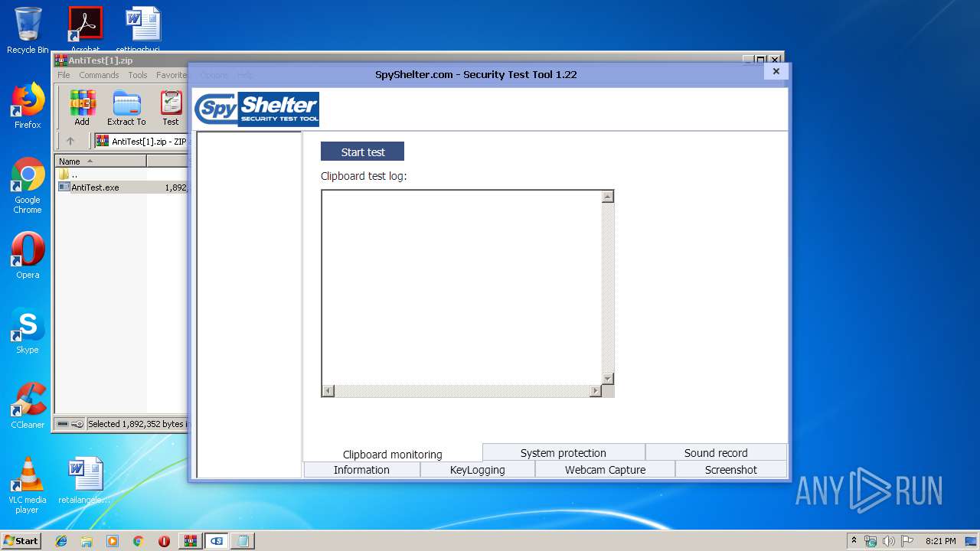The width and height of the screenshot is (980, 551).
Task: Click the log scrollbar up arrow
Action: point(607,197)
